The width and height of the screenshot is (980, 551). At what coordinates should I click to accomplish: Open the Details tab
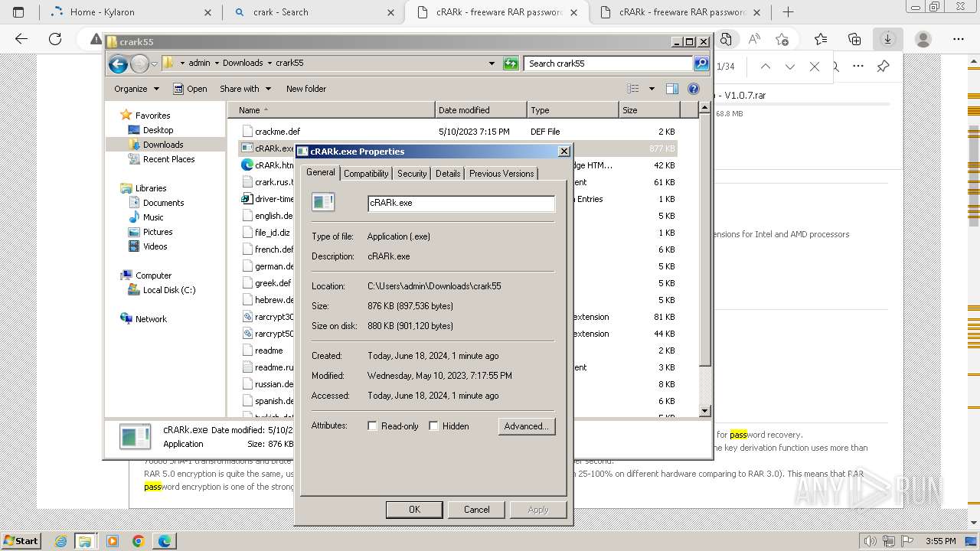[448, 174]
